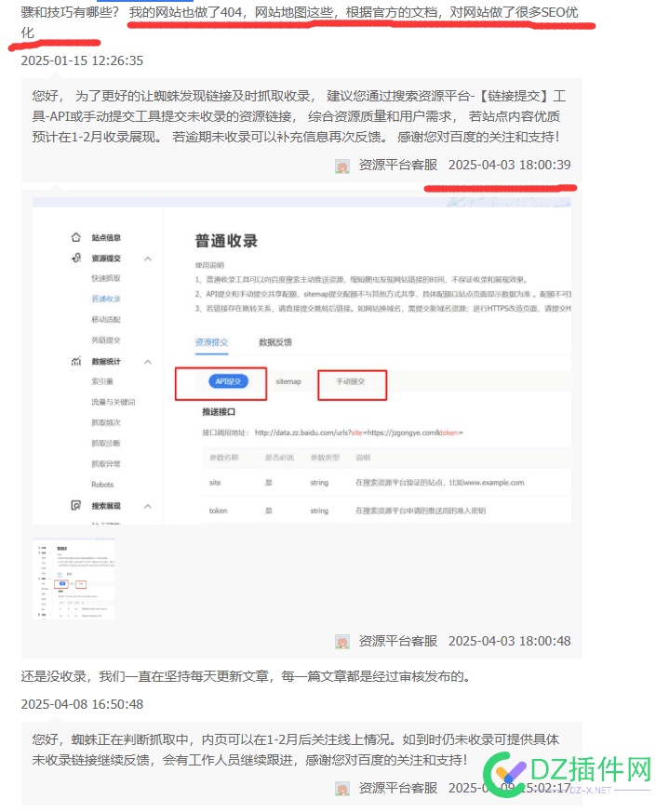Click the 说明 column header
Image resolution: width=669 pixels, height=812 pixels.
click(x=363, y=458)
